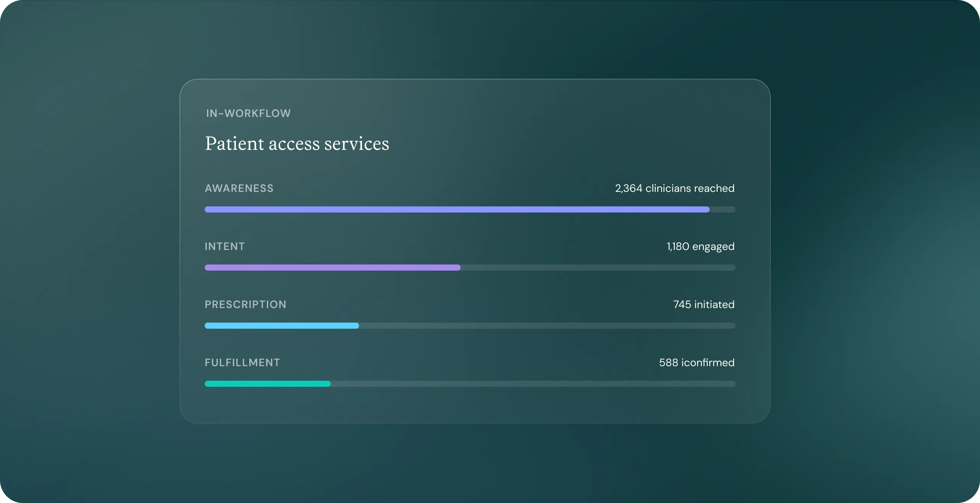Select the 588 iconfirmed stat
Image resolution: width=980 pixels, height=503 pixels.
[x=696, y=362]
